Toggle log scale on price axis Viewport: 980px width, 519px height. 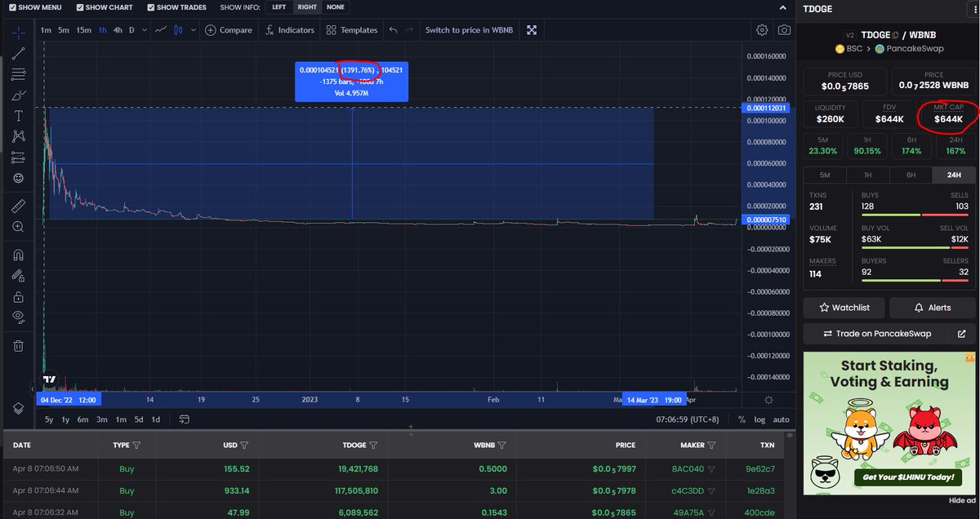coord(759,419)
